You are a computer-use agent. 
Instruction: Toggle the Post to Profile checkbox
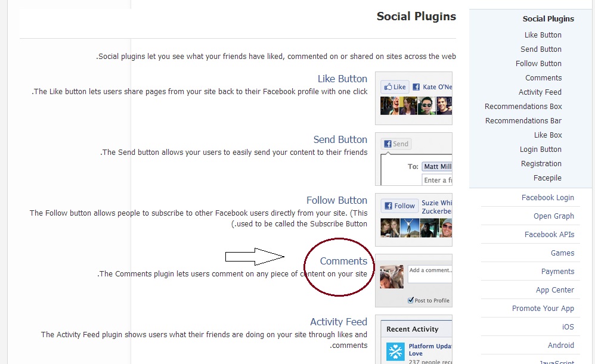tap(411, 300)
